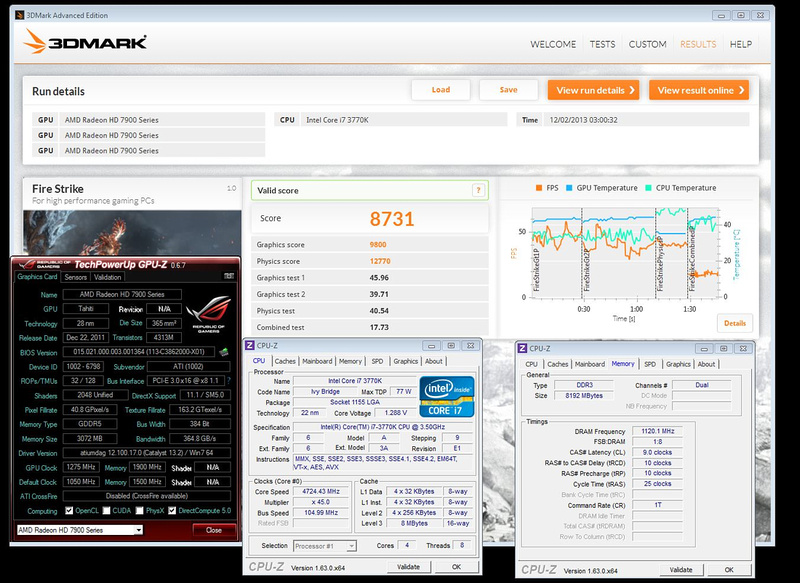Click the 3DMark title bar app icon

(x=19, y=15)
